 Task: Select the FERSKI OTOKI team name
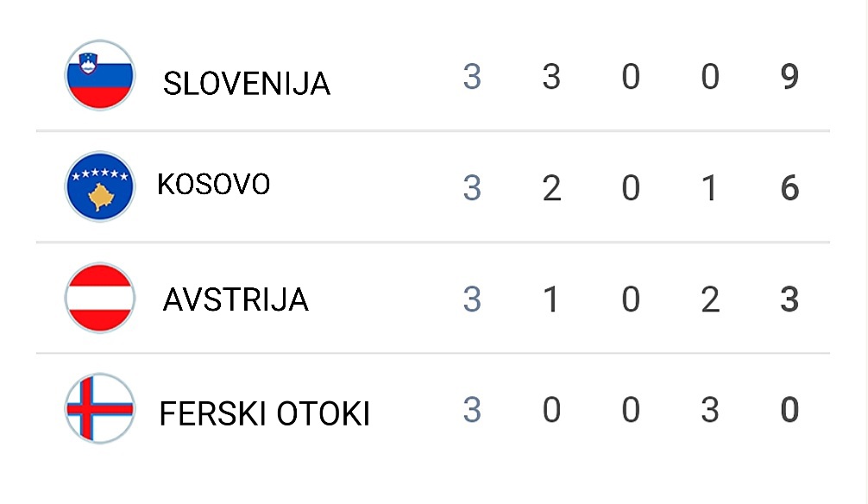tap(264, 413)
